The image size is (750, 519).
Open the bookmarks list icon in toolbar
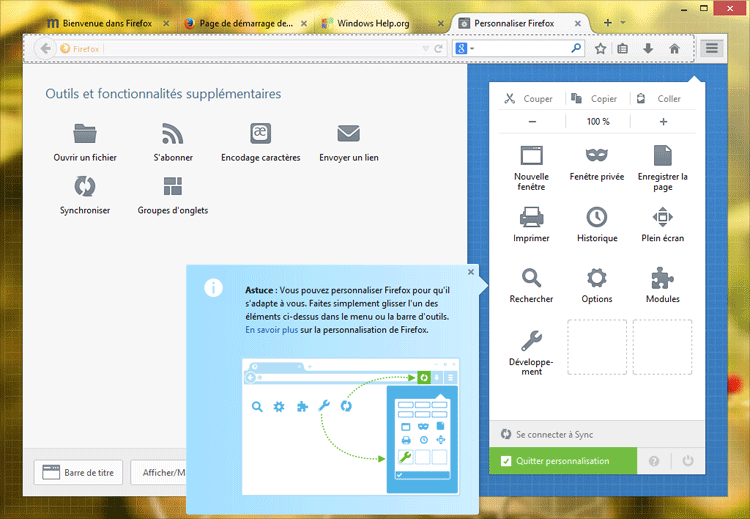622,48
